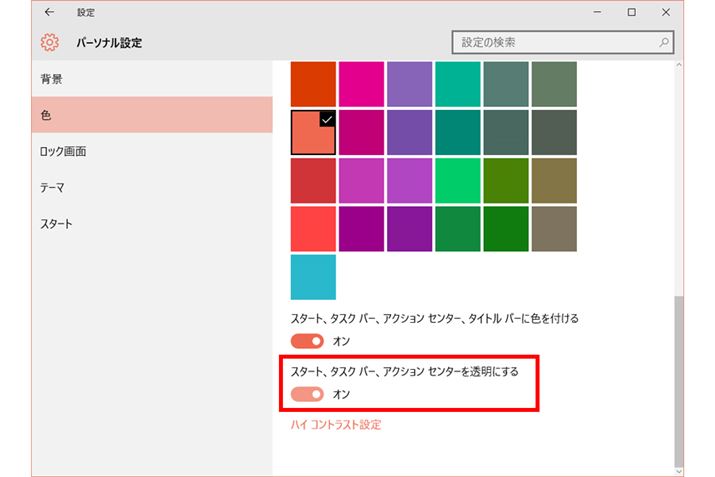The width and height of the screenshot is (715, 477).
Task: Pick the selected orange swatch with checkmark
Action: click(x=313, y=132)
